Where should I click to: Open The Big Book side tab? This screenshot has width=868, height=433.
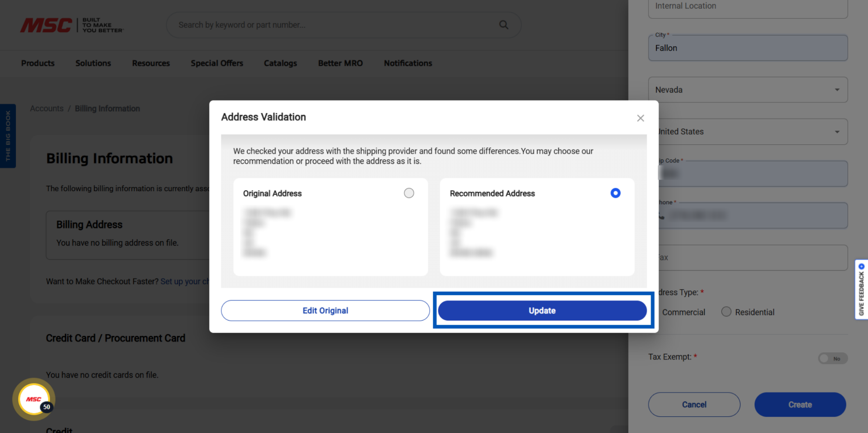point(8,136)
